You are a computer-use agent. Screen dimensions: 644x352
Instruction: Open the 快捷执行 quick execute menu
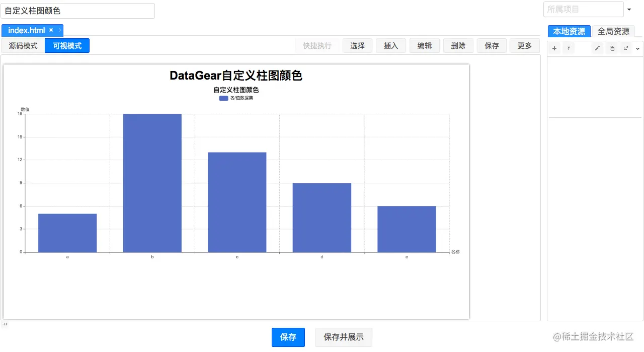[317, 46]
